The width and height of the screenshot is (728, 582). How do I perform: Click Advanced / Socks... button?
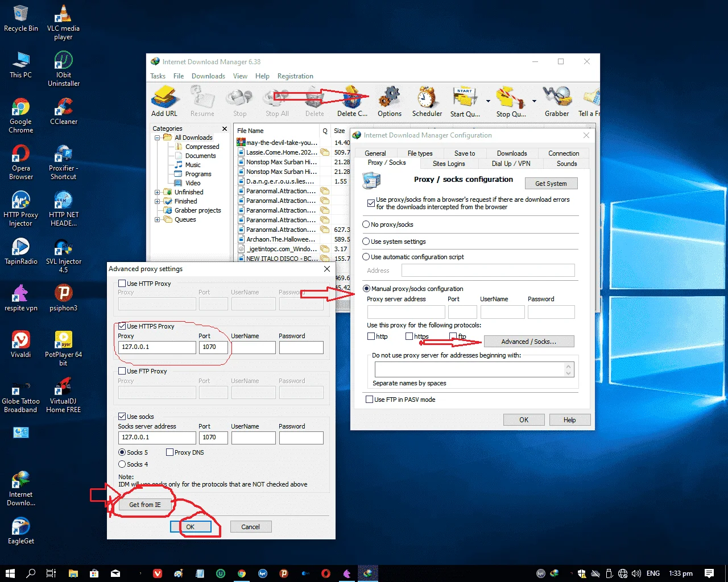pos(528,342)
